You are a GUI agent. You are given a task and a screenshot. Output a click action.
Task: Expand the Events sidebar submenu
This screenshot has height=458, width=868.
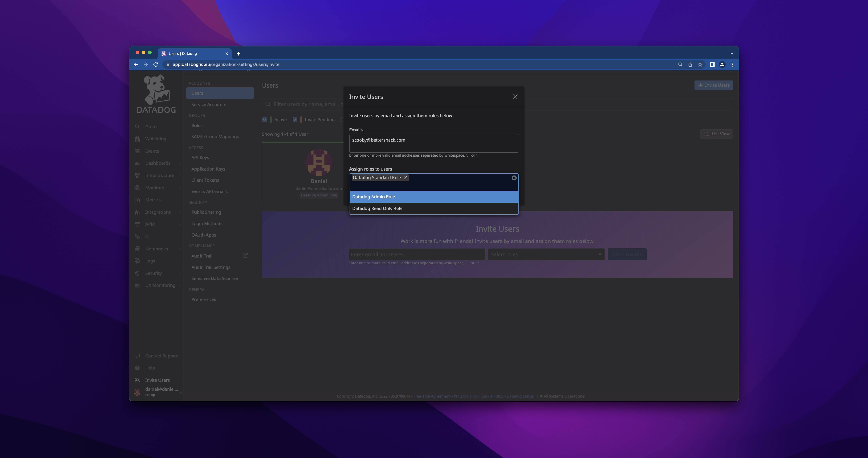tap(152, 151)
